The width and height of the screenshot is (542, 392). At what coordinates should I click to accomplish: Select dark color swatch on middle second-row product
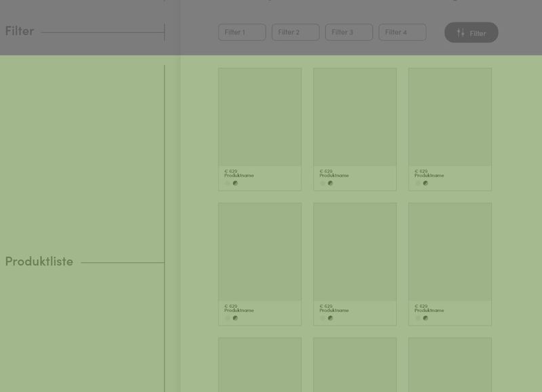(x=331, y=318)
